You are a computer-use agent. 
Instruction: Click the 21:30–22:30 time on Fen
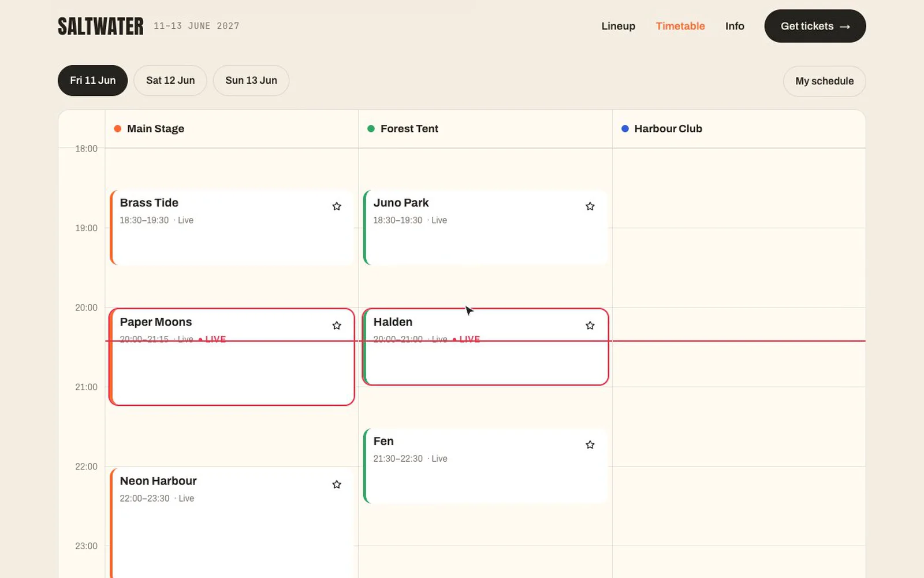point(398,458)
